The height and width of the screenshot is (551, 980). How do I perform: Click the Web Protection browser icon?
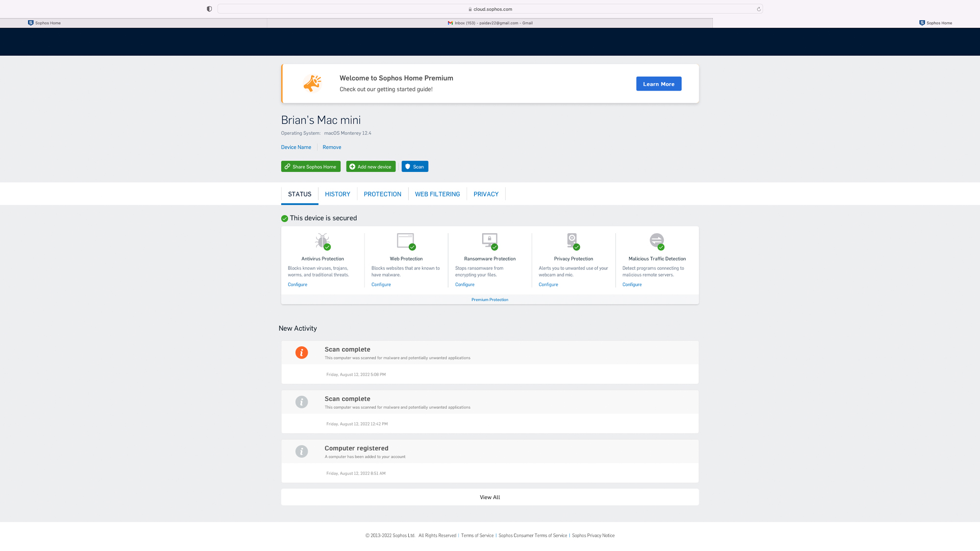pos(406,240)
